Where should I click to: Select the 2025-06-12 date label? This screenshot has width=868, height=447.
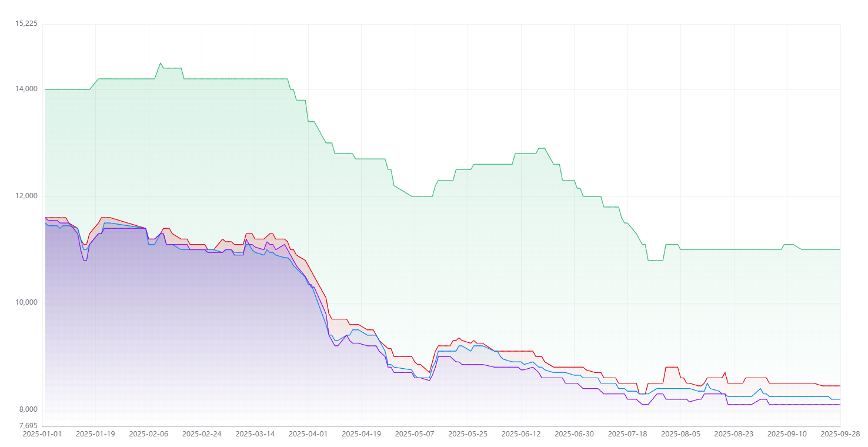521,433
